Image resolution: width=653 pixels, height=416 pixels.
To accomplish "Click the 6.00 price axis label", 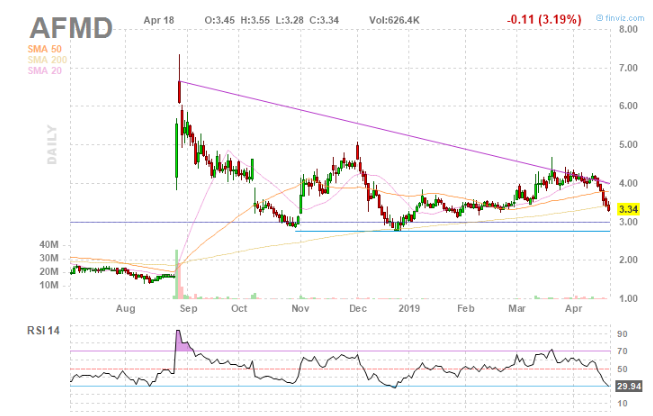I will click(628, 106).
